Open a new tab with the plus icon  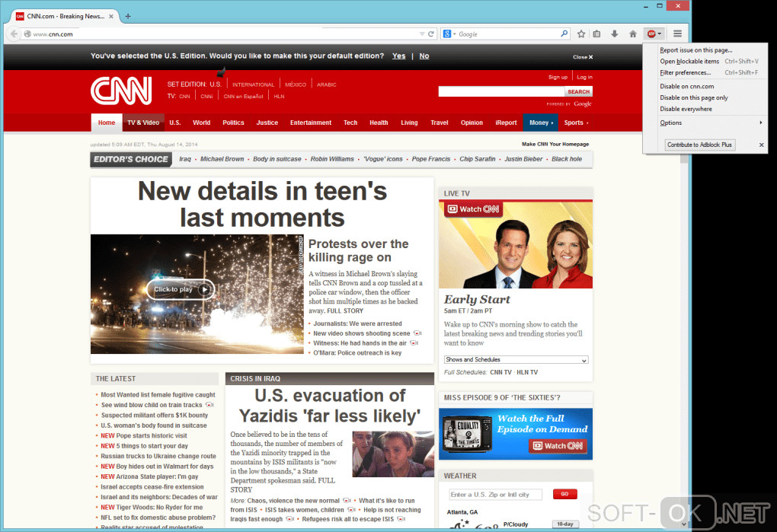(x=128, y=16)
